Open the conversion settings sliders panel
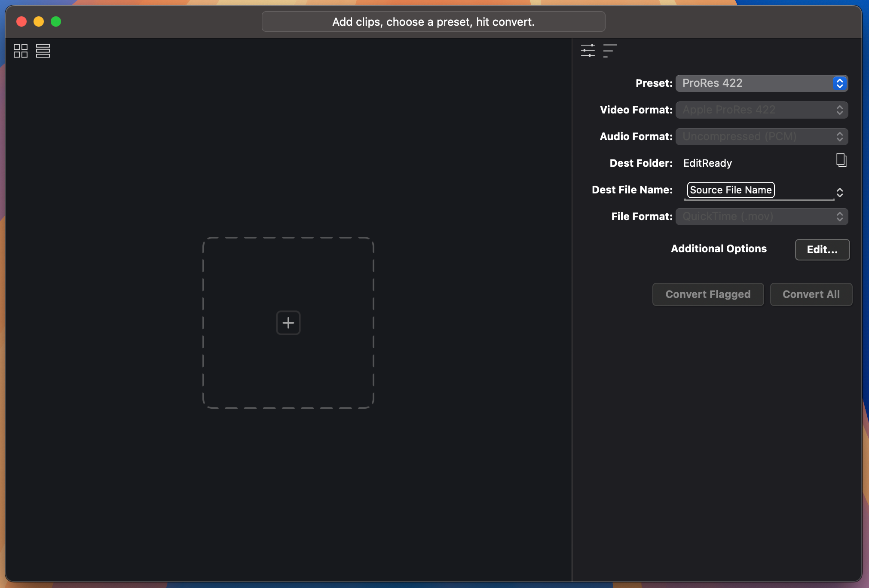Viewport: 869px width, 588px height. coord(588,50)
